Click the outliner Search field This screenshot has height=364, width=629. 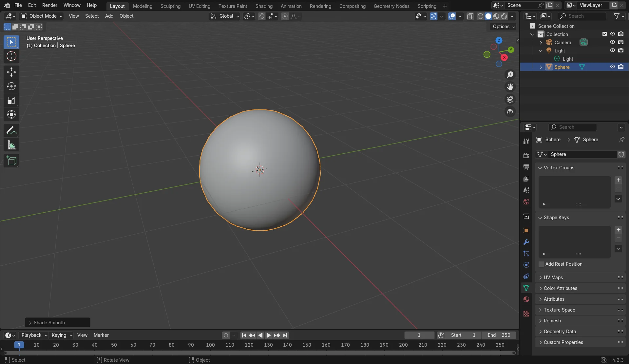582,16
